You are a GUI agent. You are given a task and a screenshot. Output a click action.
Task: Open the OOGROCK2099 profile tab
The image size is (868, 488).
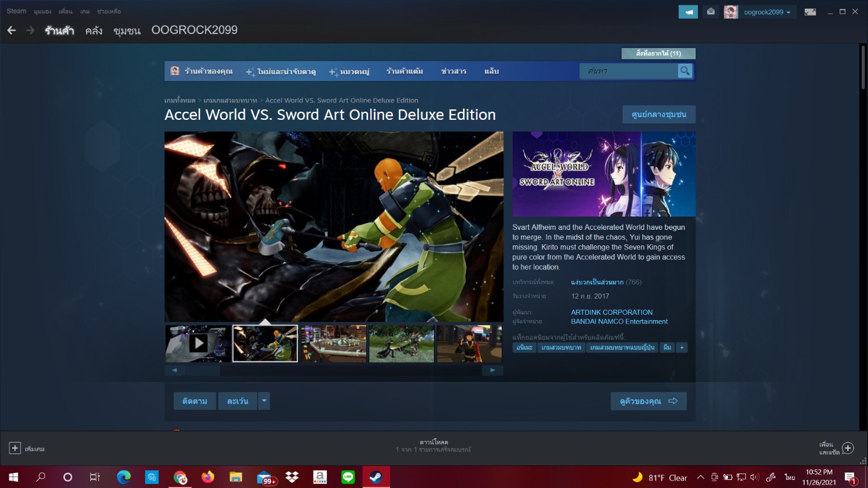click(194, 30)
